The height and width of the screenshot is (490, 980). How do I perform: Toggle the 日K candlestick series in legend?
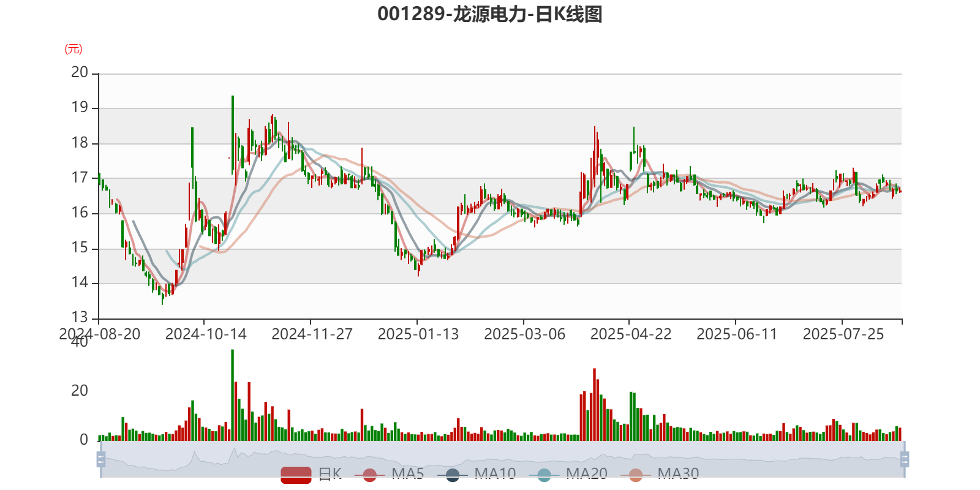pyautogui.click(x=311, y=474)
